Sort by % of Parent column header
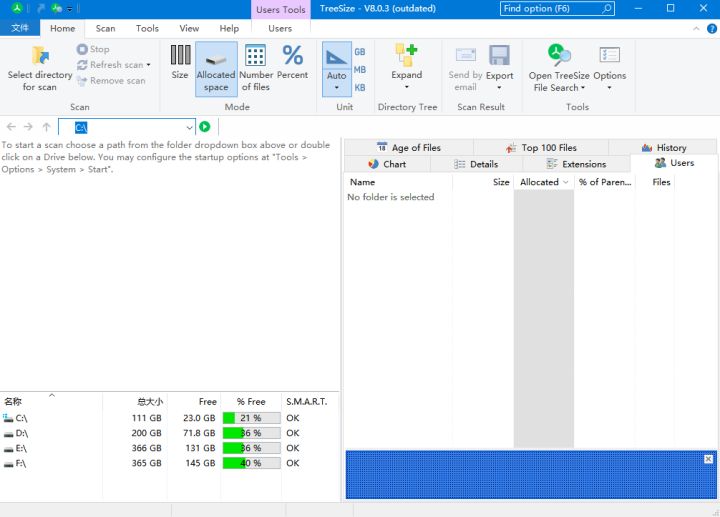Screen dimensions: 720x517 (x=605, y=182)
